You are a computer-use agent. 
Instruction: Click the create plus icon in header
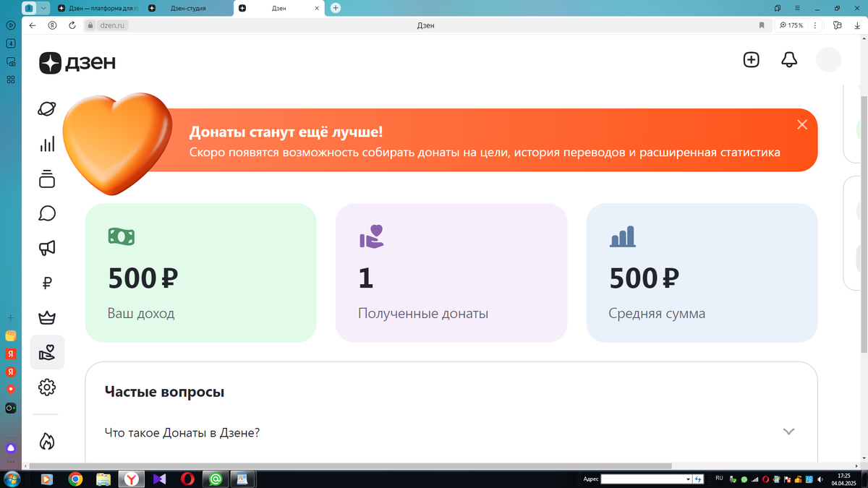pos(752,60)
